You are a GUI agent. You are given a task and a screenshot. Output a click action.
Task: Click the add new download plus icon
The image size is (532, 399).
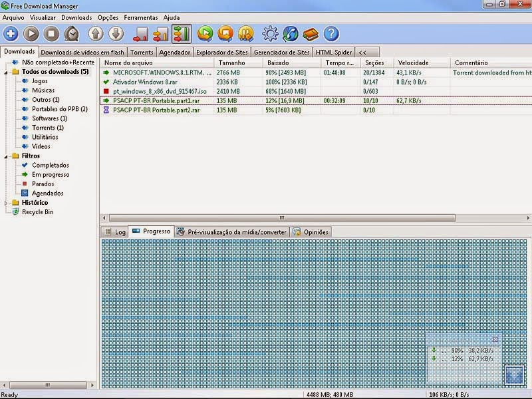pyautogui.click(x=11, y=34)
